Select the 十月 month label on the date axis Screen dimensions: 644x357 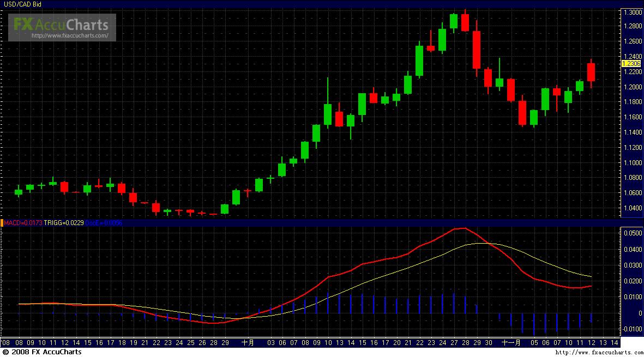coord(248,343)
